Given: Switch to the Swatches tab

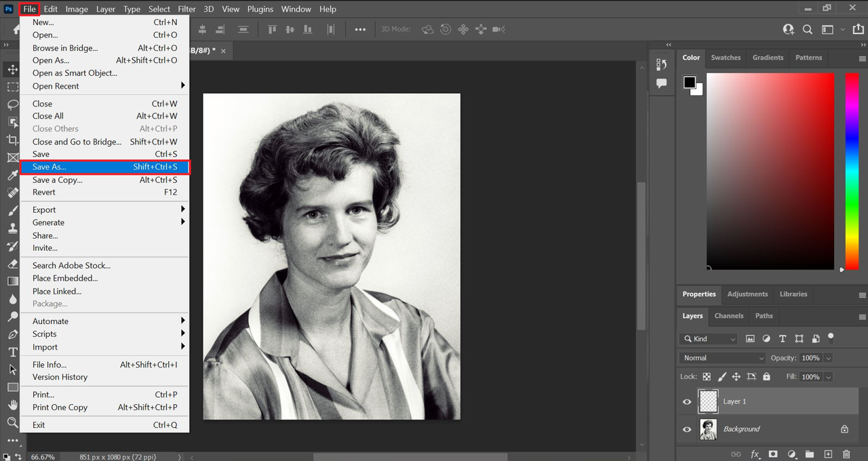Looking at the screenshot, I should click(726, 58).
